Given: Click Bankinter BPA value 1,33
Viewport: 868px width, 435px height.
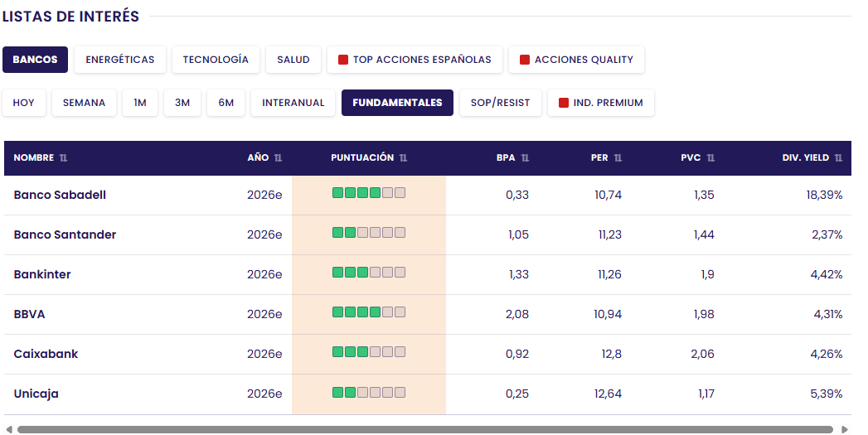Looking at the screenshot, I should (519, 274).
